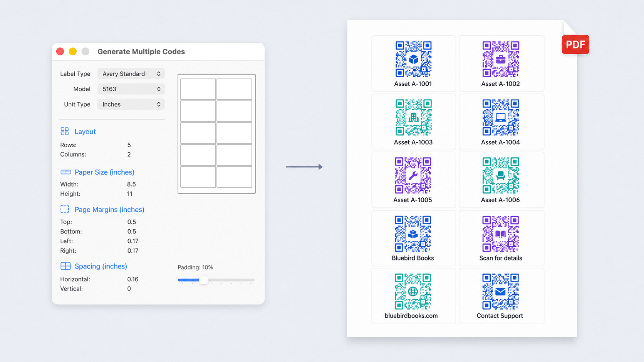Click the Top margin value 0.5

click(x=132, y=222)
